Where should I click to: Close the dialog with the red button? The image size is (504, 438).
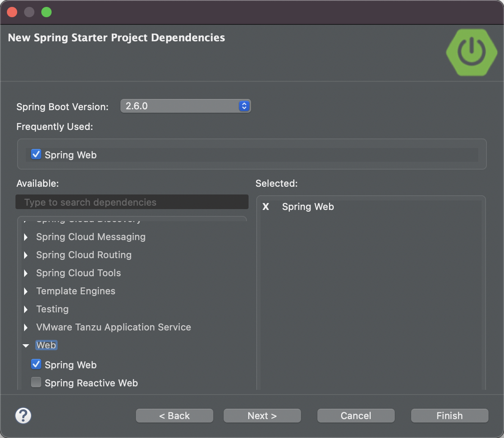pos(12,12)
